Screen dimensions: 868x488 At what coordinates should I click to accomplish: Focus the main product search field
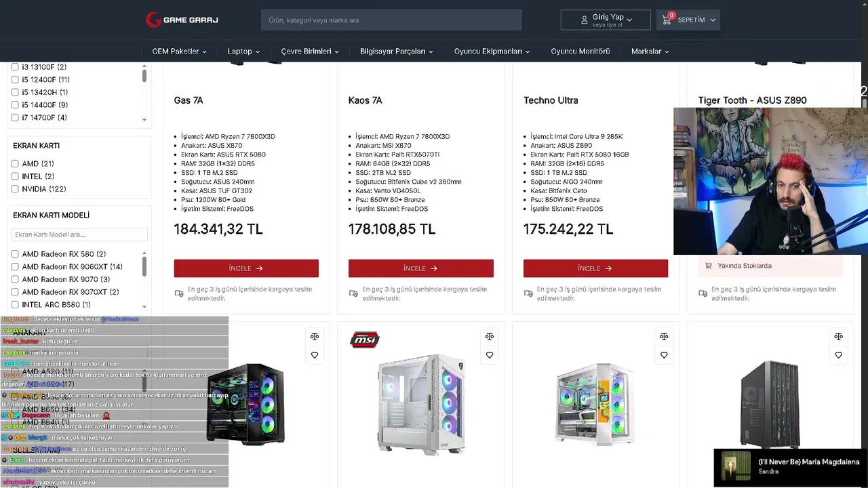[x=391, y=20]
